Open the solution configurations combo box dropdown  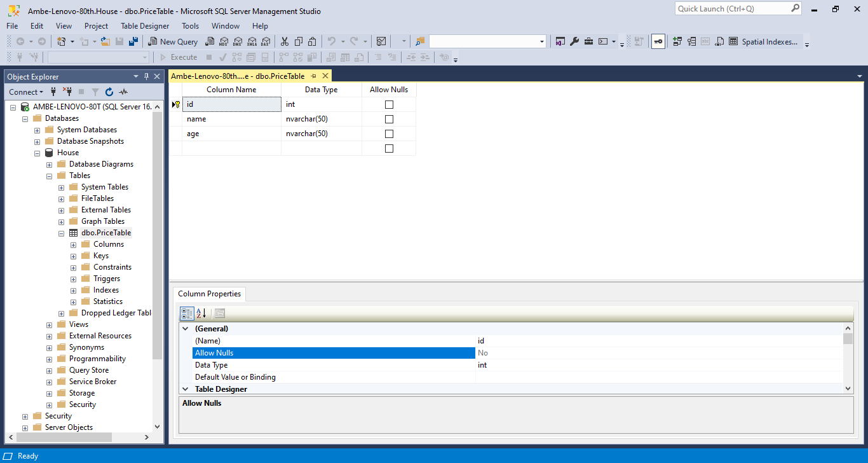pos(542,41)
